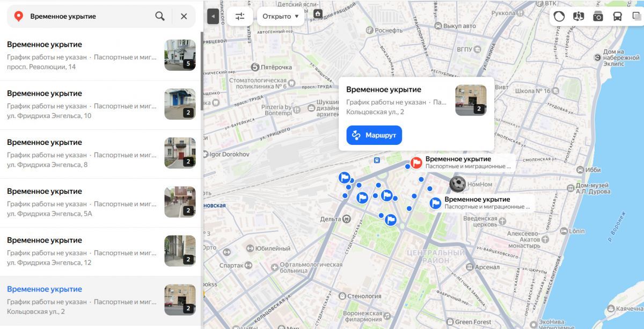
Task: Click the Дом на набережной Эклипс icon
Action: coord(597,57)
